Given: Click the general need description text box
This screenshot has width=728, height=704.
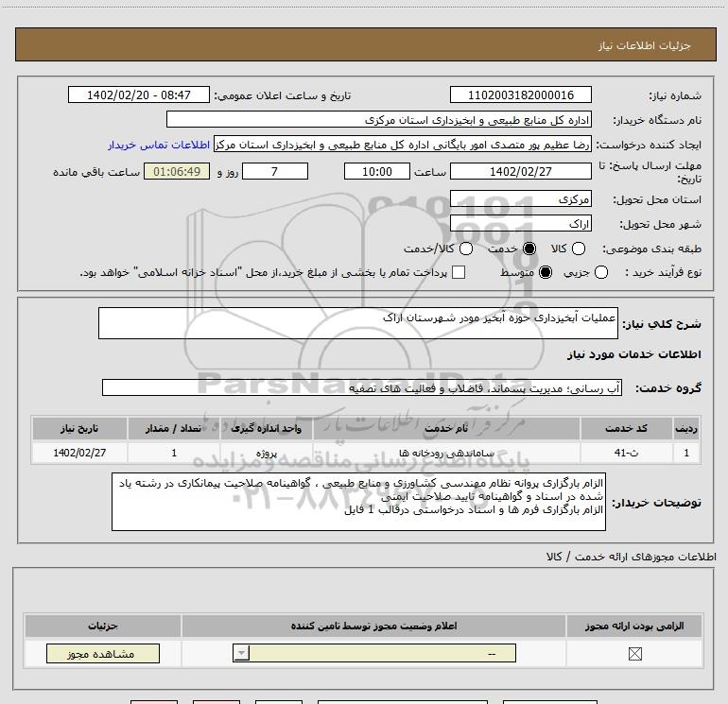Looking at the screenshot, I should click(358, 323).
